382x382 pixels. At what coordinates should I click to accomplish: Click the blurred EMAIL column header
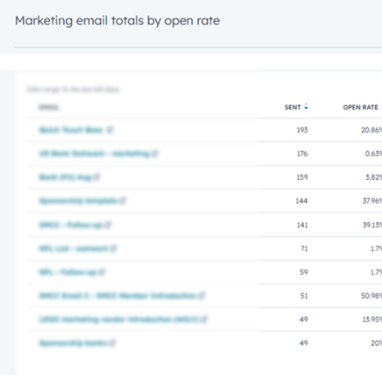(49, 107)
